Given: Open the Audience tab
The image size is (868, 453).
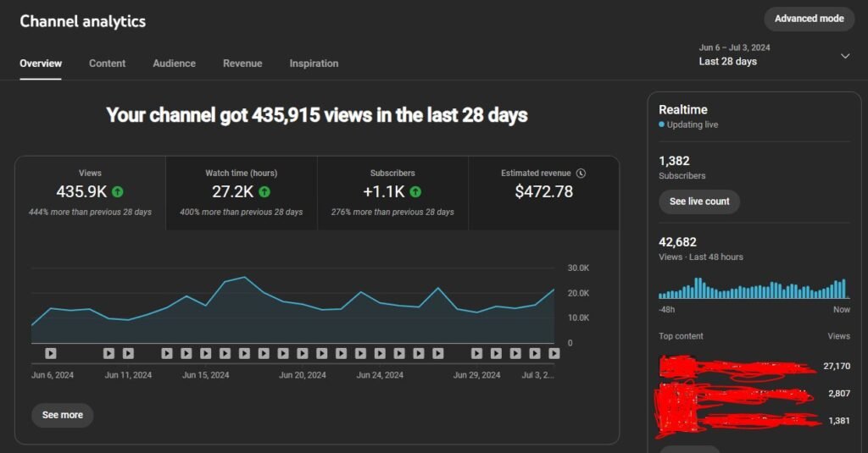Looking at the screenshot, I should [x=174, y=64].
